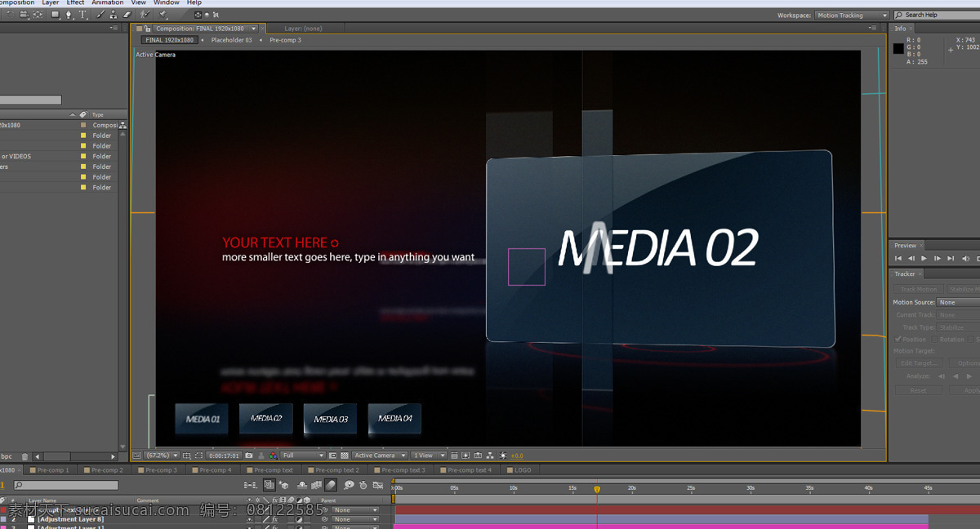The height and width of the screenshot is (529, 980).
Task: Toggle the transparency grid
Action: (345, 456)
